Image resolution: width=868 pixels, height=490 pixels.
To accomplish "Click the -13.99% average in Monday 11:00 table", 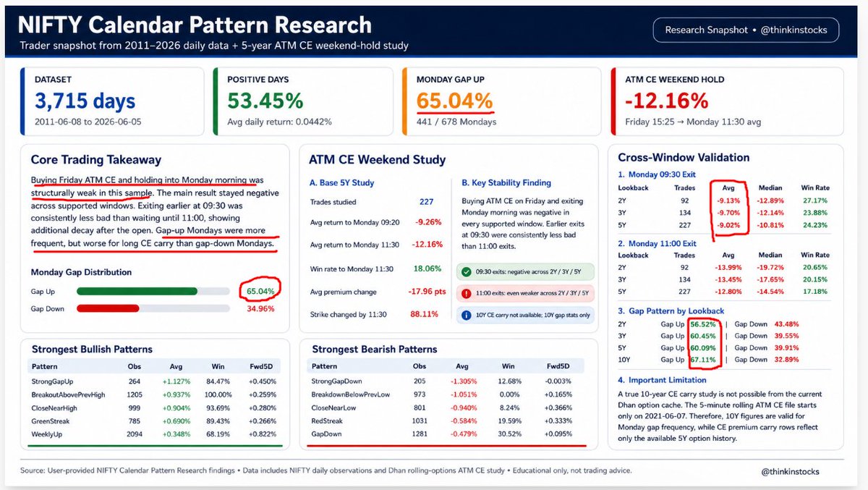I will click(x=728, y=268).
